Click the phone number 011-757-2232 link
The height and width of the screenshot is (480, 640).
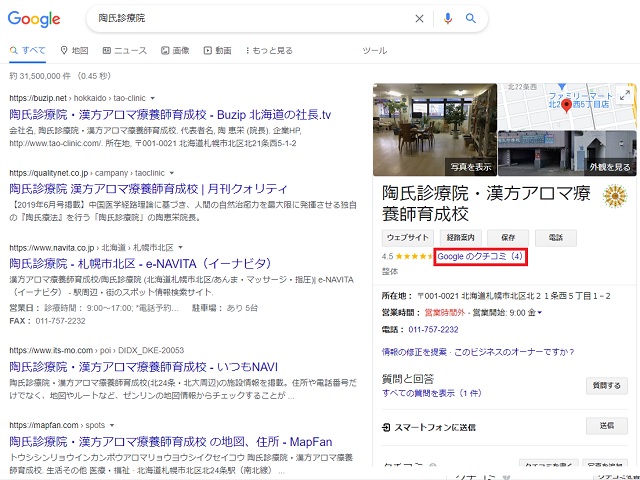[433, 329]
